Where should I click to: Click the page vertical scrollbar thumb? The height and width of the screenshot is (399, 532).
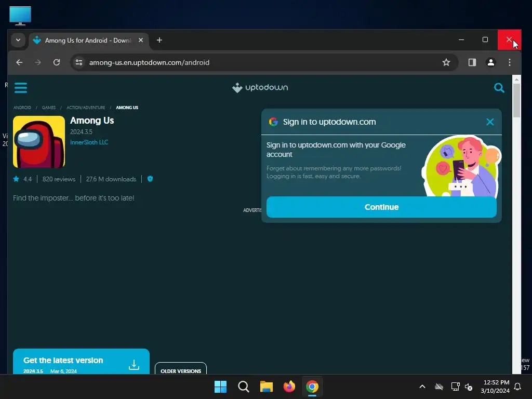pos(516,100)
